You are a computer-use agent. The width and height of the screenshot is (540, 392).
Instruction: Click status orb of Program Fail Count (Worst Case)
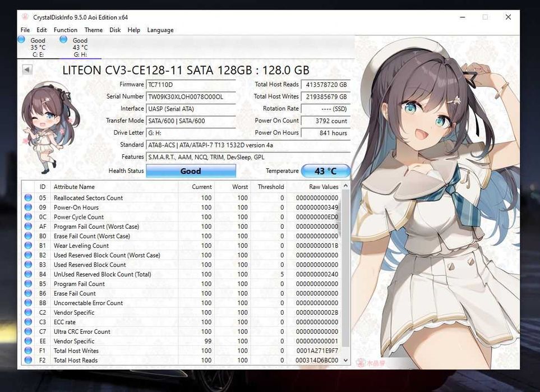click(28, 227)
